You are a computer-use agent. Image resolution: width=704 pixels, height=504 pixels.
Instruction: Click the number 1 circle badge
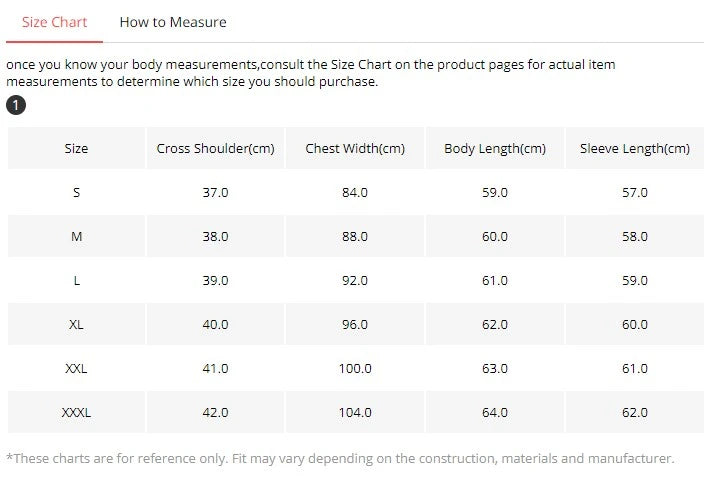(16, 105)
